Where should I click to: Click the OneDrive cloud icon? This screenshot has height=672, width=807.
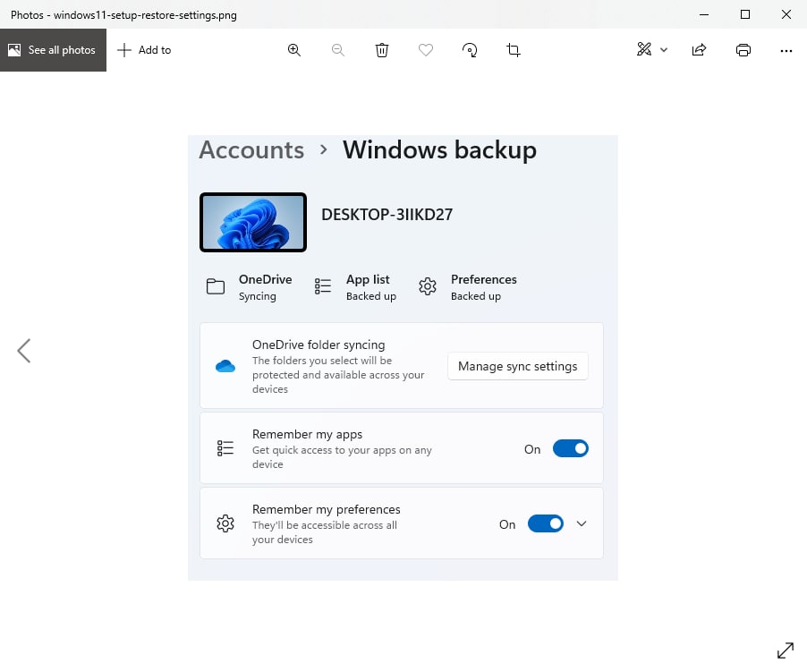point(225,366)
